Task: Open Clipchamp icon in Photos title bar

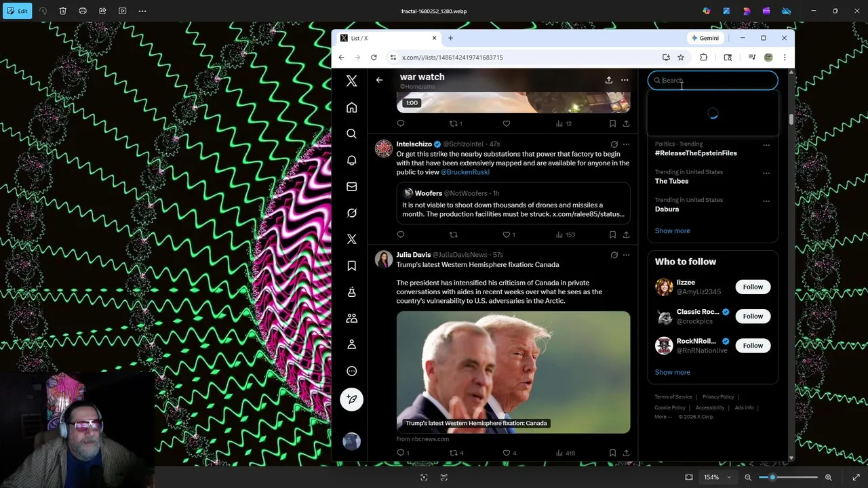Action: (x=766, y=11)
